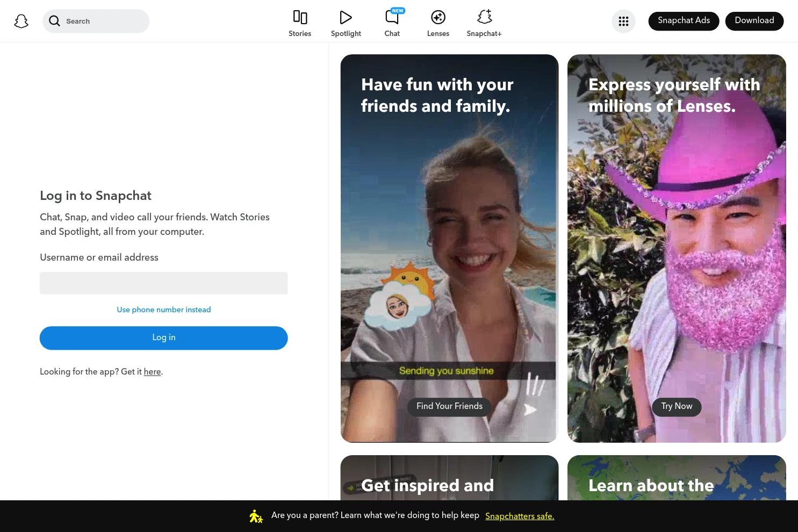Open the Spotlight section
This screenshot has height=532, width=798.
tap(346, 24)
